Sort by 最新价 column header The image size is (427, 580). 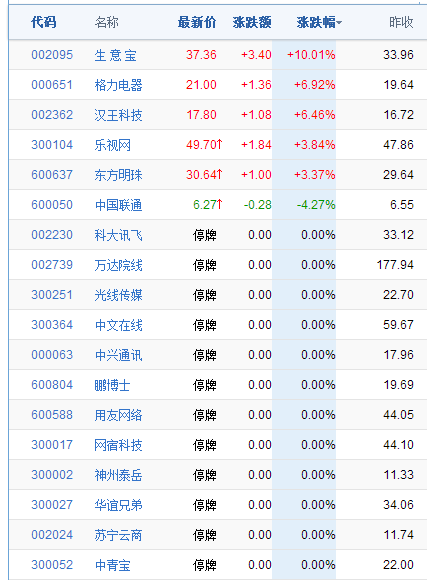coord(197,23)
